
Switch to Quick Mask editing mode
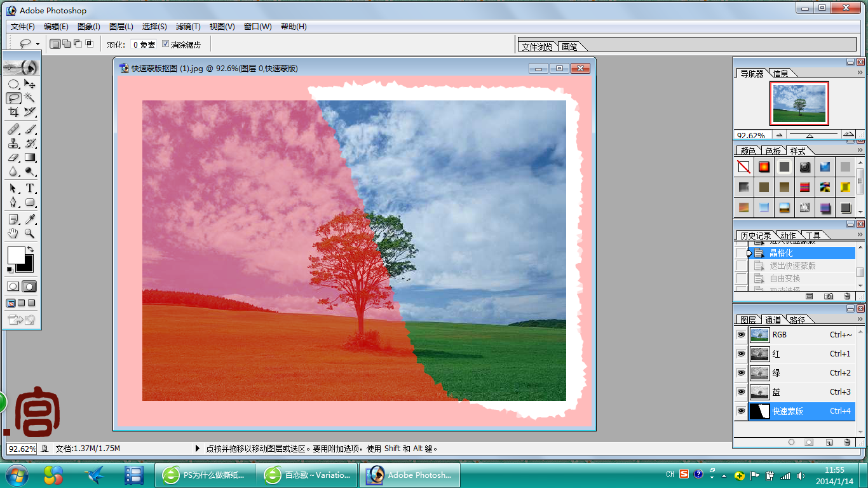(30, 287)
